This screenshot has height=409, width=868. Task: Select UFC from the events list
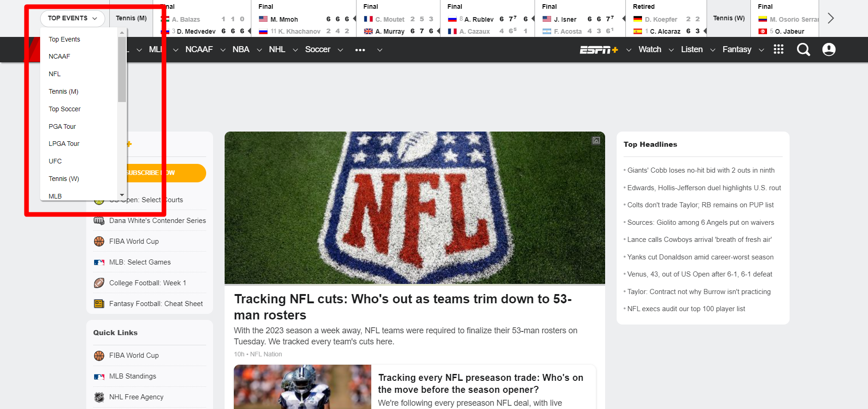coord(55,161)
